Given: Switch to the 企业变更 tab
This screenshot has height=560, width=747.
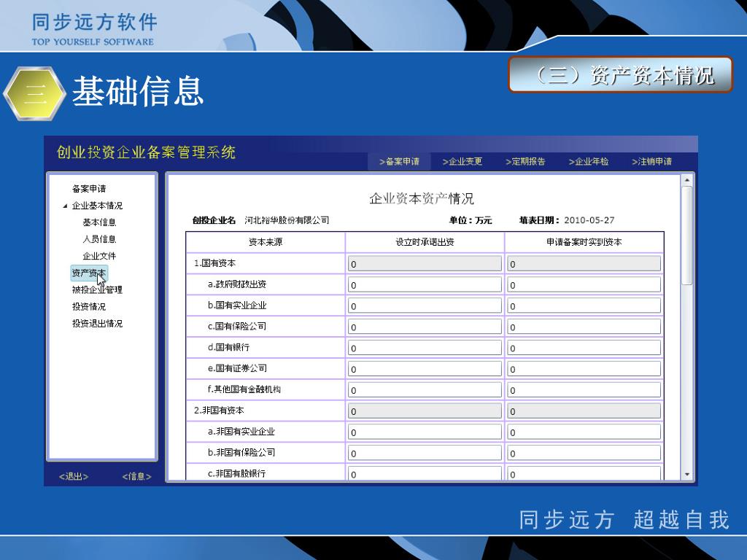Looking at the screenshot, I should [462, 162].
